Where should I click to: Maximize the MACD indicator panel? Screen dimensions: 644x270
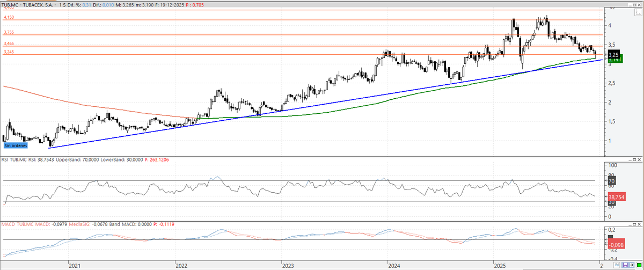click(634, 224)
